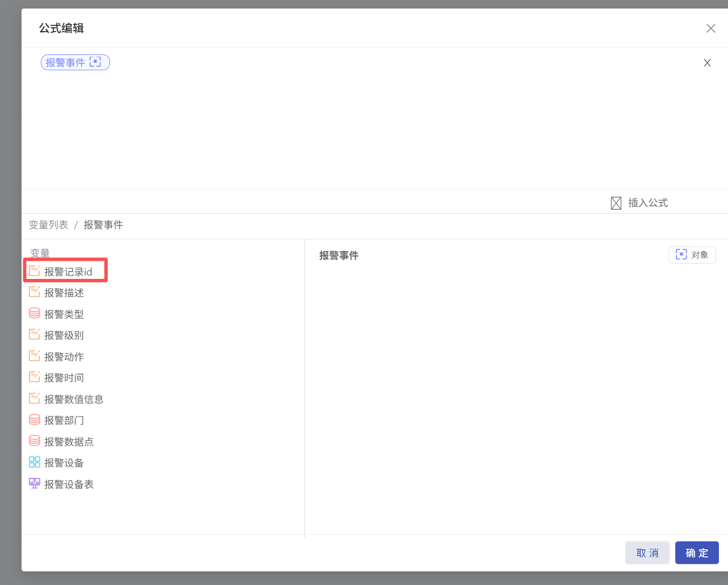This screenshot has width=728, height=585.
Task: Select the 报警级别 variable
Action: (x=64, y=335)
